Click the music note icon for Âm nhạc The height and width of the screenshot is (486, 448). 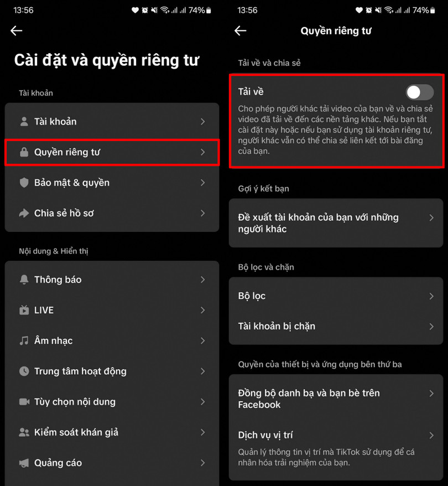[24, 340]
